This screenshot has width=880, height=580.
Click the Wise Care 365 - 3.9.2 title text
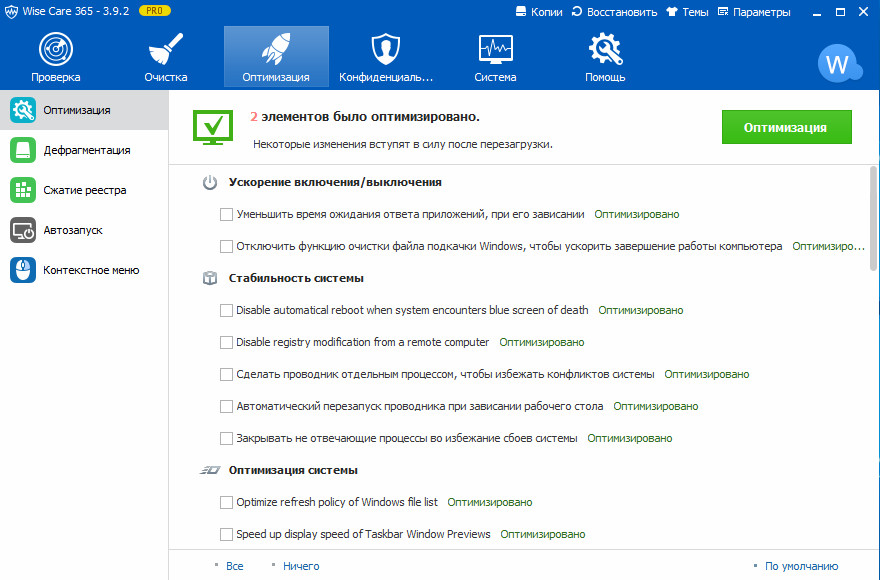(76, 11)
